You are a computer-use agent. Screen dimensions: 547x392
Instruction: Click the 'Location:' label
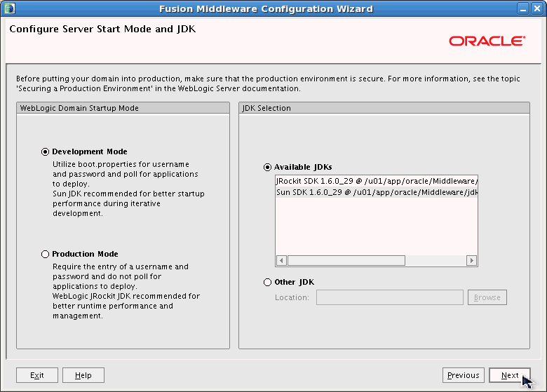(292, 297)
